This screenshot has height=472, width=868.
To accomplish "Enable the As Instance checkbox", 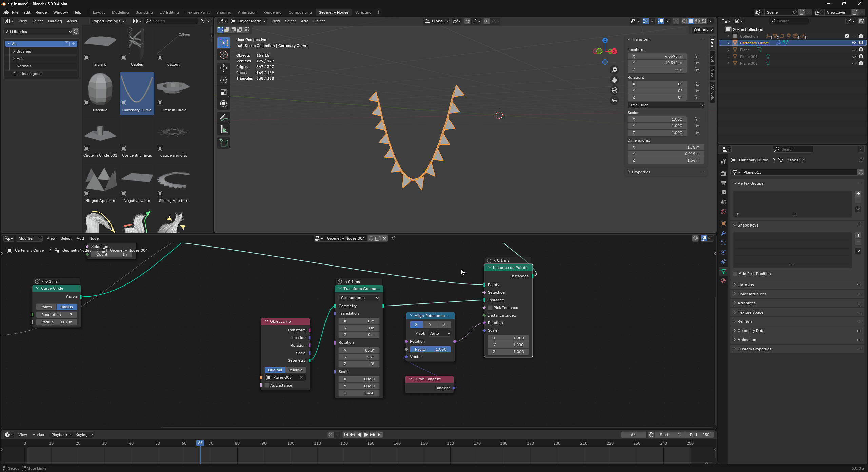I will (267, 385).
